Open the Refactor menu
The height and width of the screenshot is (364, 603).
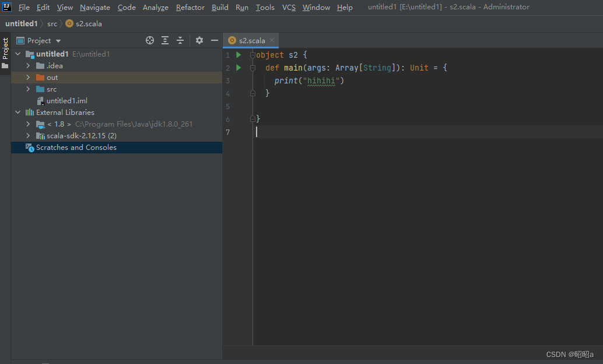click(x=190, y=8)
